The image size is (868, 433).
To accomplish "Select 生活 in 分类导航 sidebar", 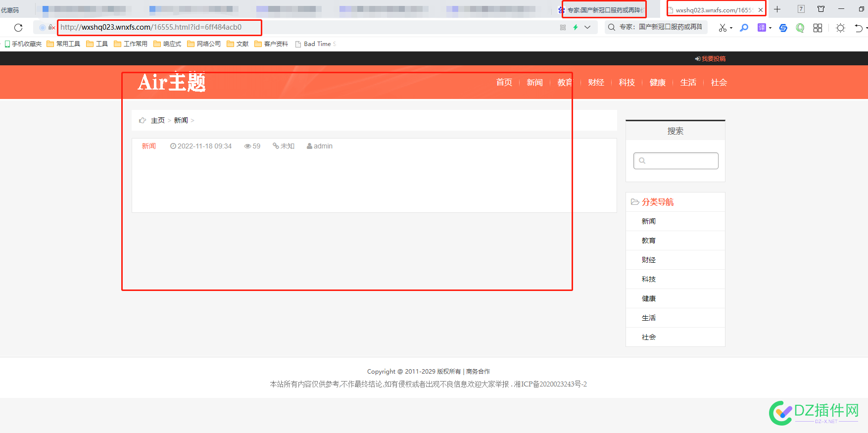I will point(649,318).
